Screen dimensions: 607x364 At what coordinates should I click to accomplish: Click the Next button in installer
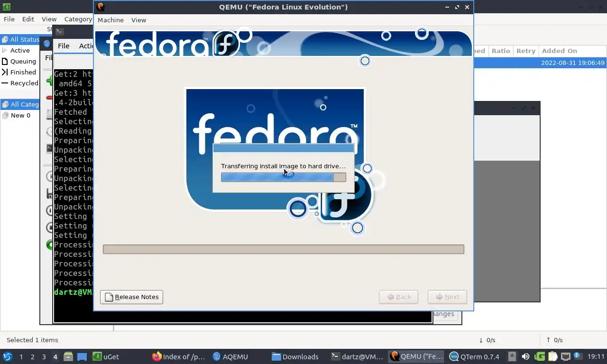[447, 297]
